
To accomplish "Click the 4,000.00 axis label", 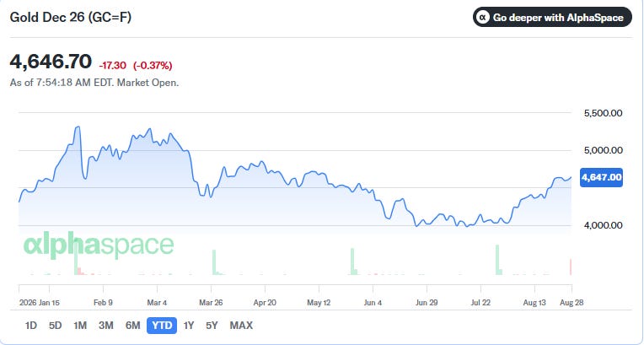I will [603, 225].
